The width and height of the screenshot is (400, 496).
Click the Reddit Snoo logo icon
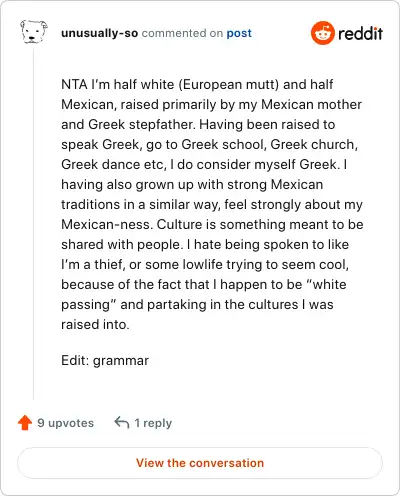tap(322, 33)
